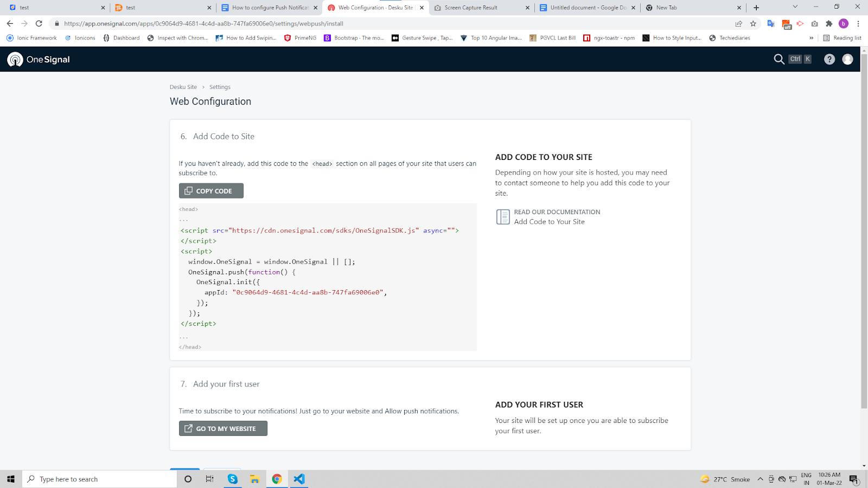Open the notification center icon
Image resolution: width=868 pixels, height=488 pixels.
point(854,479)
